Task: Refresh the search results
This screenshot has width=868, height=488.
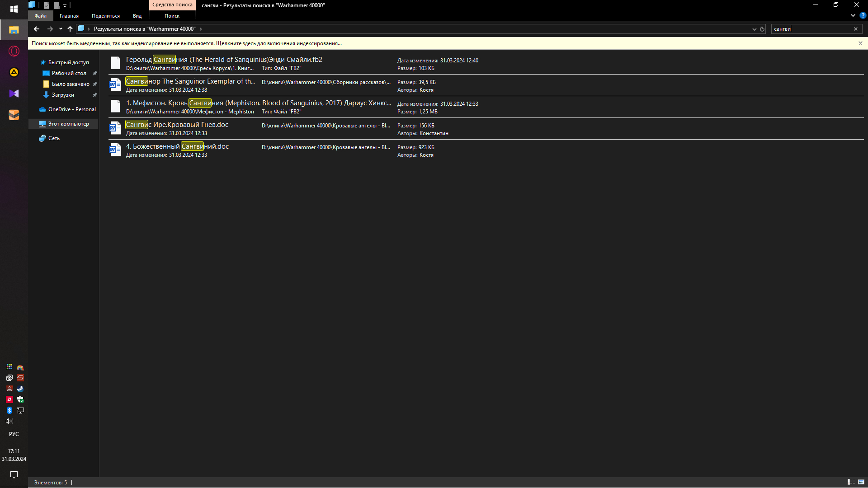Action: (762, 29)
